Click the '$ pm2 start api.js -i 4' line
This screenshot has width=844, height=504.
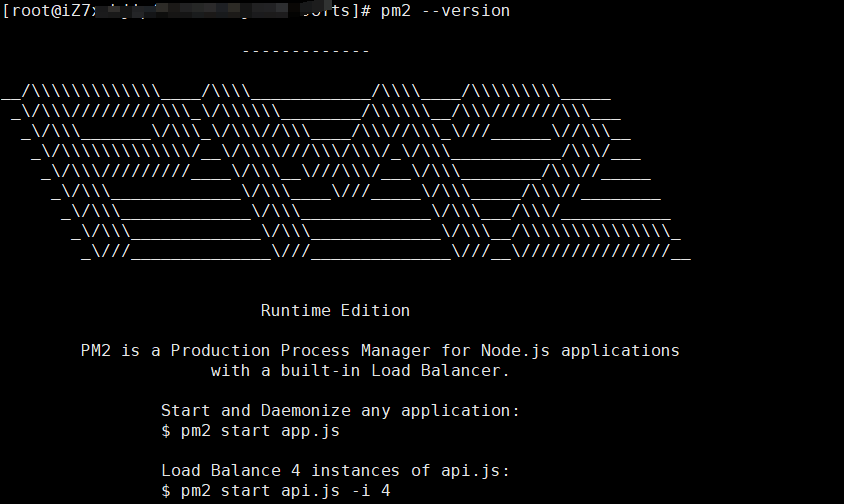(x=276, y=491)
